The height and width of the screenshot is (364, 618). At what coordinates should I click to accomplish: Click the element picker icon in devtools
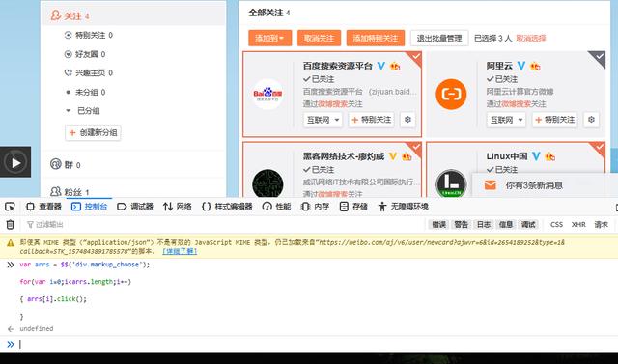[x=10, y=207]
